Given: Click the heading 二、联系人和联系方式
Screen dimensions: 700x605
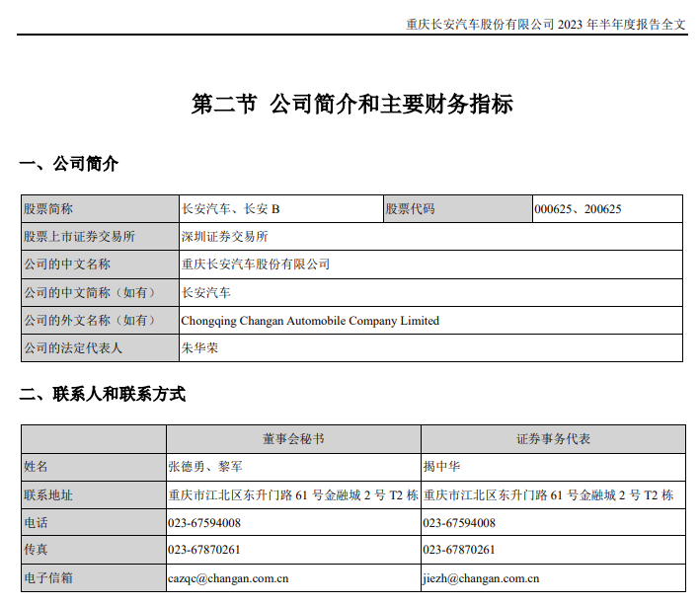Looking at the screenshot, I should (x=103, y=394).
